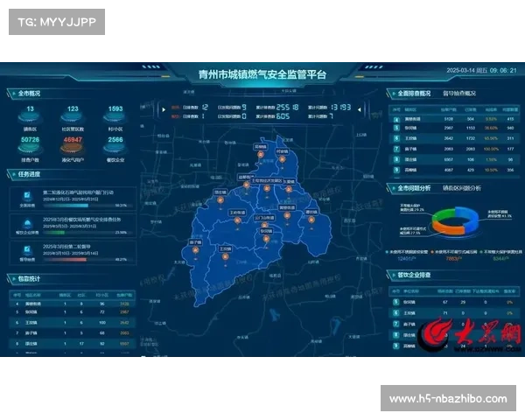Click the 123 社区管区数 statistic icon
The width and height of the screenshot is (525, 420).
pyautogui.click(x=73, y=117)
